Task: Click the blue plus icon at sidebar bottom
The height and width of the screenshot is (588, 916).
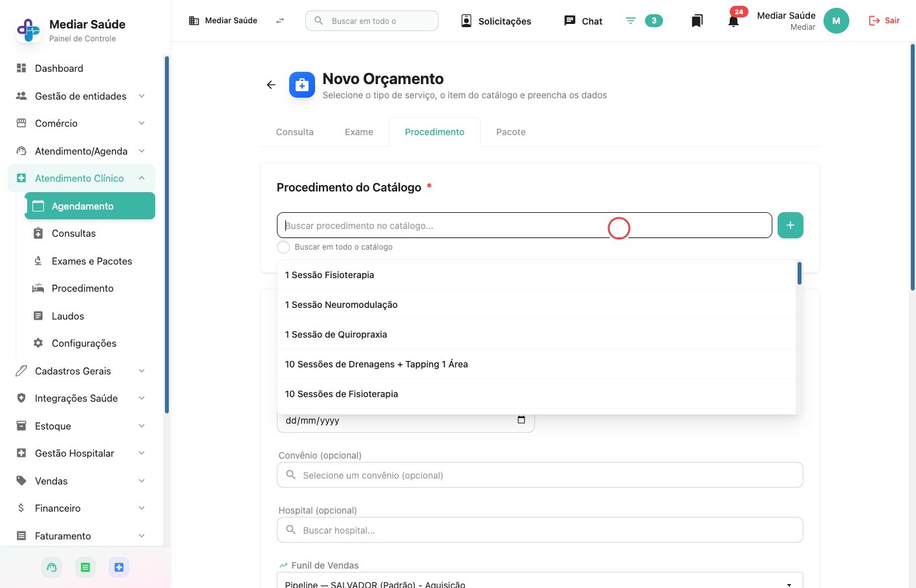Action: tap(118, 567)
